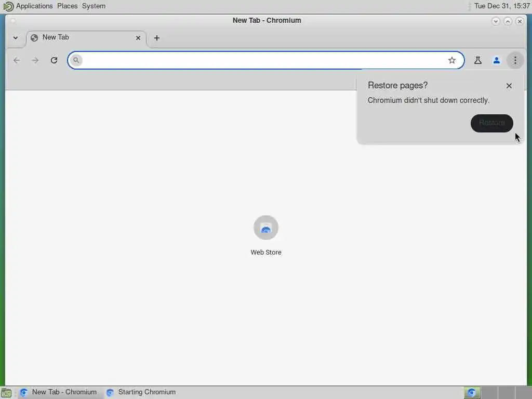This screenshot has height=399, width=532.
Task: Minimize the Chromium window
Action: 495,21
